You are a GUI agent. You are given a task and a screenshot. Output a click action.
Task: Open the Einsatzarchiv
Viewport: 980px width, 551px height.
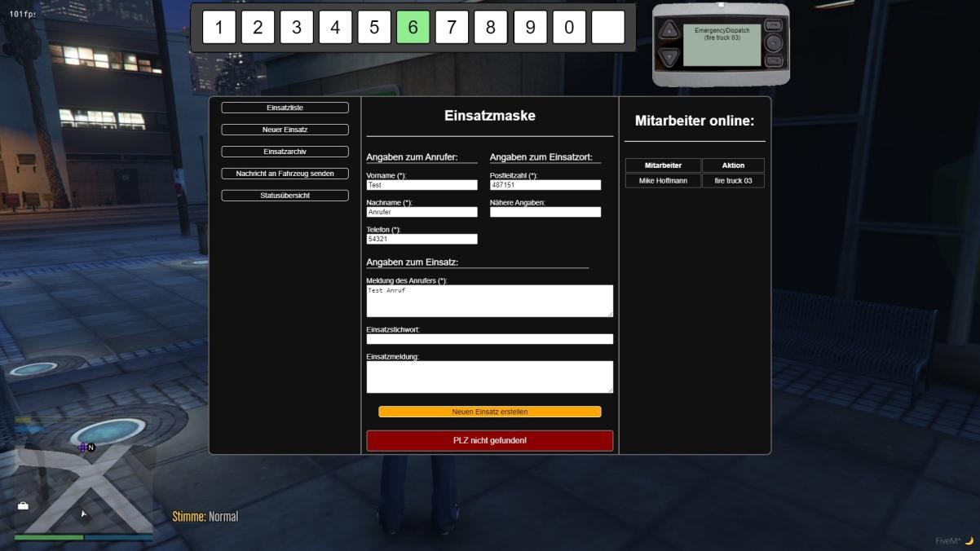click(x=284, y=151)
